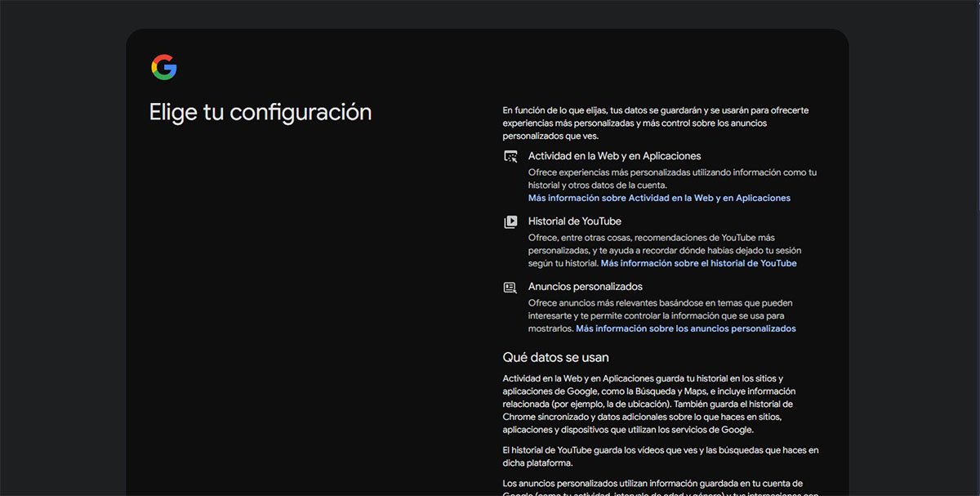
Task: Click the paragraph describing el historial de YouTube
Action: (x=660, y=455)
